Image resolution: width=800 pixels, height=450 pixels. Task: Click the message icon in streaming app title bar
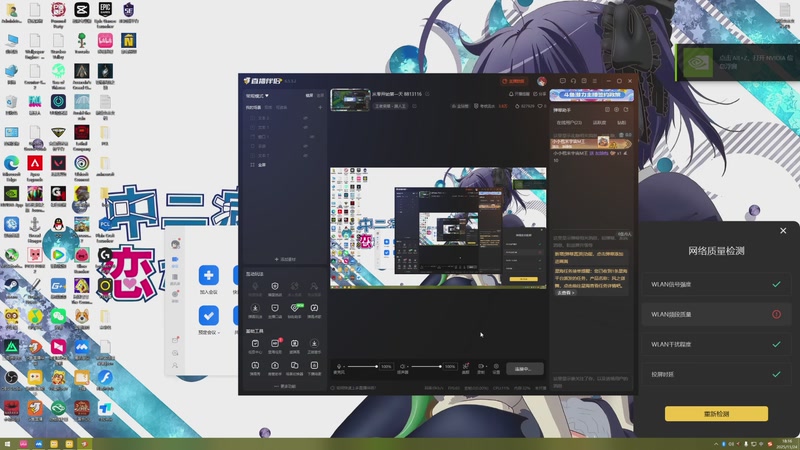tap(562, 81)
